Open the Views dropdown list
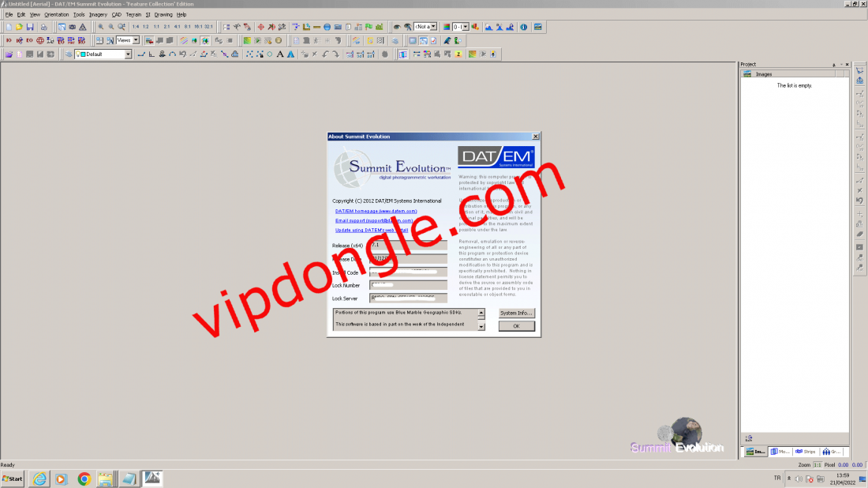This screenshot has width=868, height=488. pyautogui.click(x=136, y=39)
